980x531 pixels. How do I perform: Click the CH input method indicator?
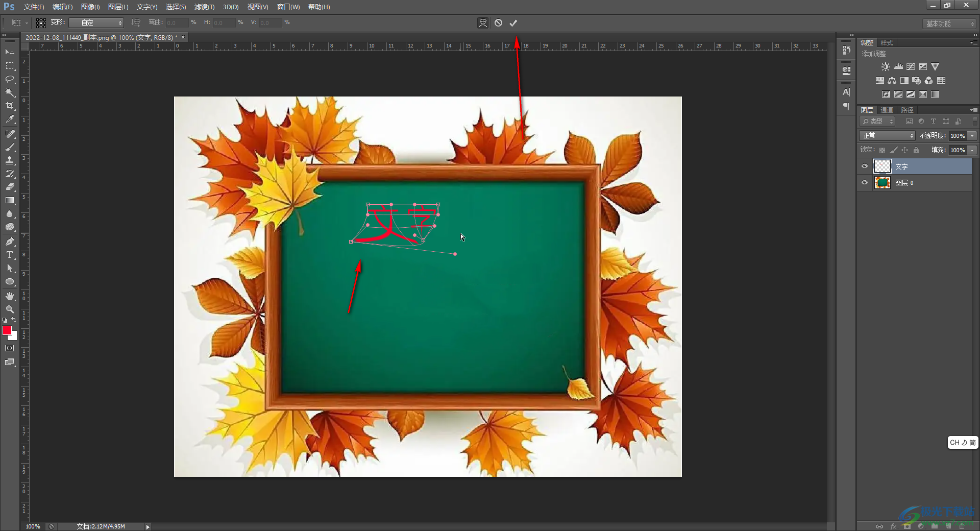962,443
